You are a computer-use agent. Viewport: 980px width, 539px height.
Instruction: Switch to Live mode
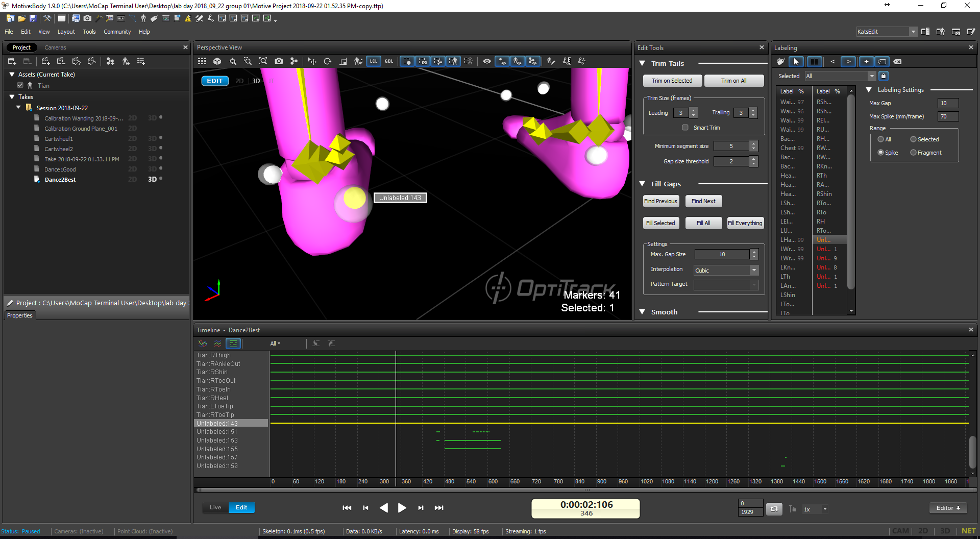(x=215, y=507)
